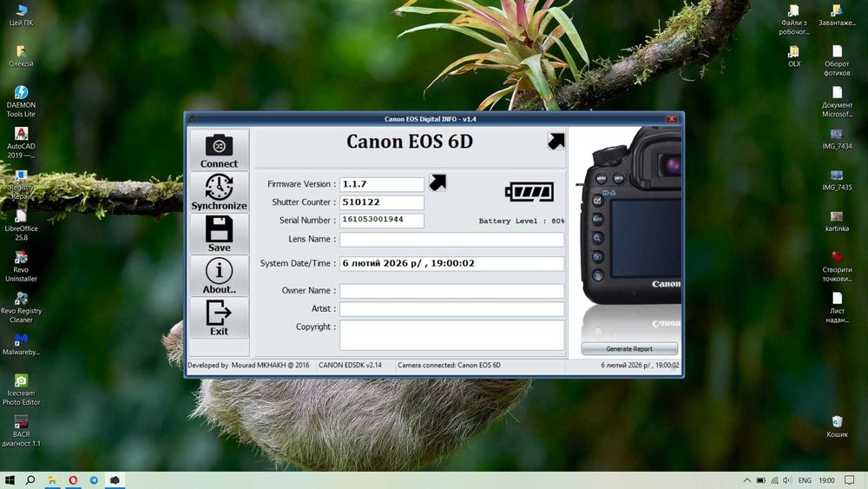This screenshot has height=489, width=868.
Task: Click the battery level indicator icon
Action: pos(529,192)
